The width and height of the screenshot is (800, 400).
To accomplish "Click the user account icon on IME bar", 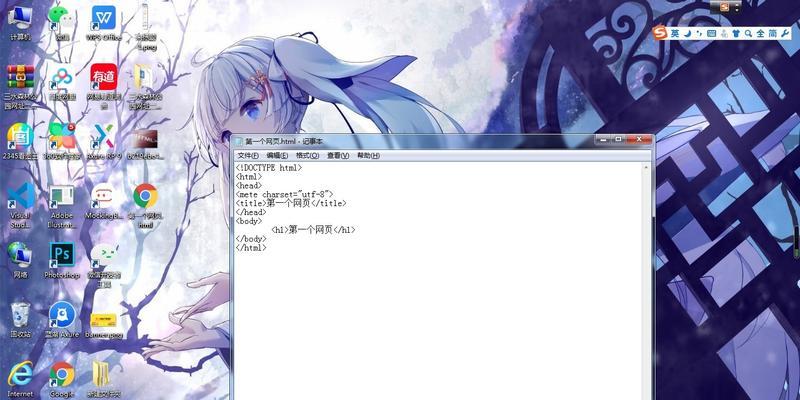I will (x=723, y=33).
